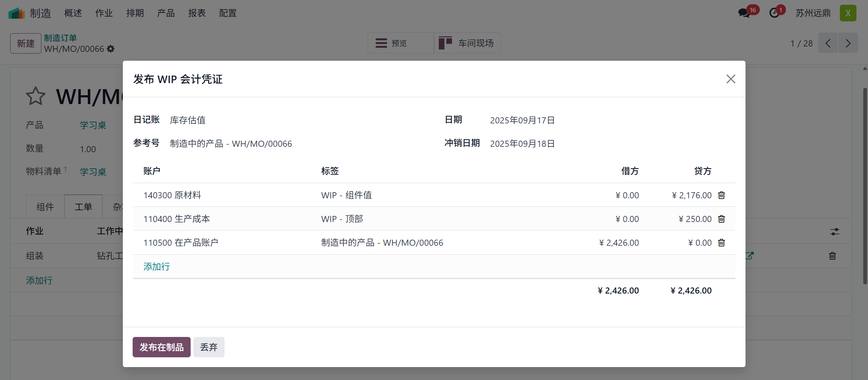Click the 发布在制品 button
868x380 pixels.
coord(161,347)
